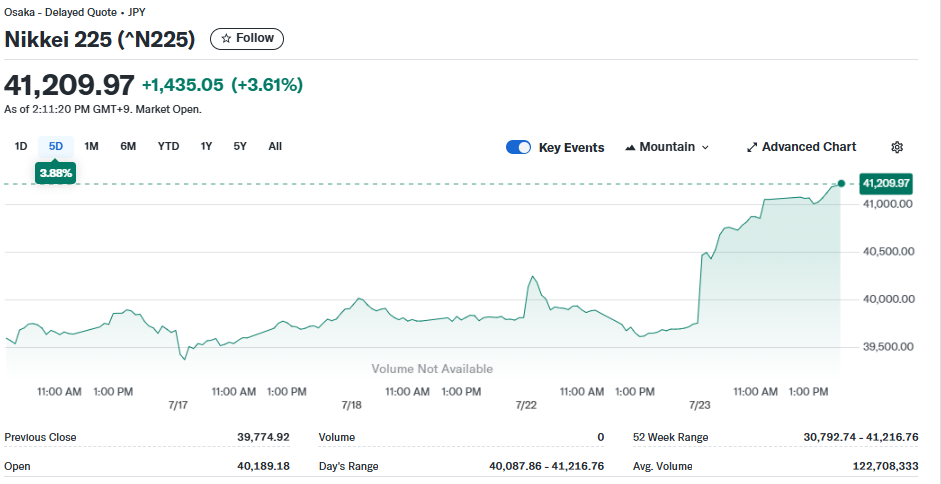This screenshot has height=484, width=941.
Task: Click the Volume Not Available text
Action: pyautogui.click(x=432, y=369)
